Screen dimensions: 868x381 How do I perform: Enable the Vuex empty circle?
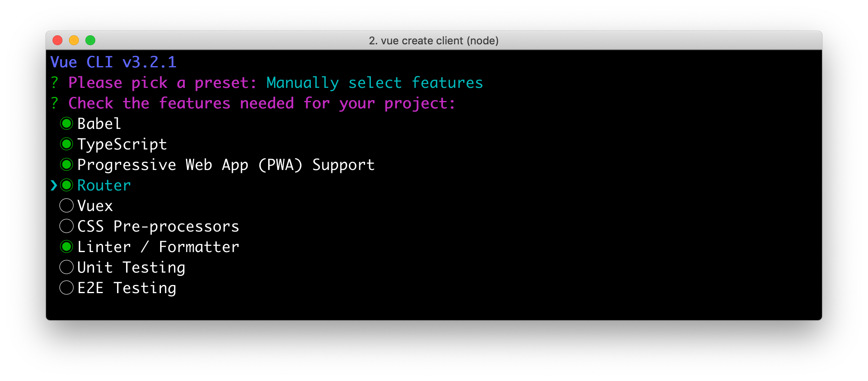click(67, 206)
